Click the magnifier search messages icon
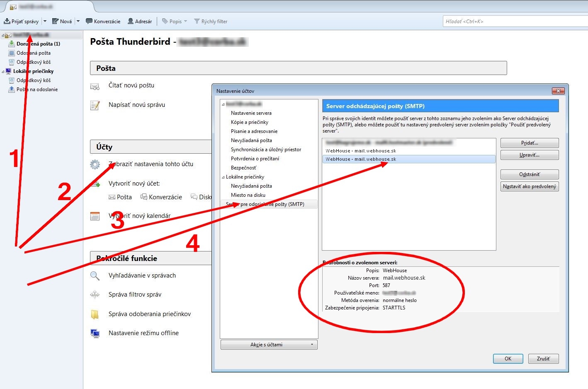 click(x=95, y=275)
